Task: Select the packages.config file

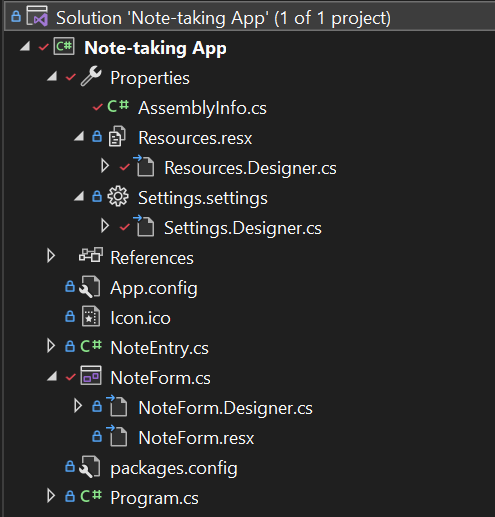Action: (174, 468)
